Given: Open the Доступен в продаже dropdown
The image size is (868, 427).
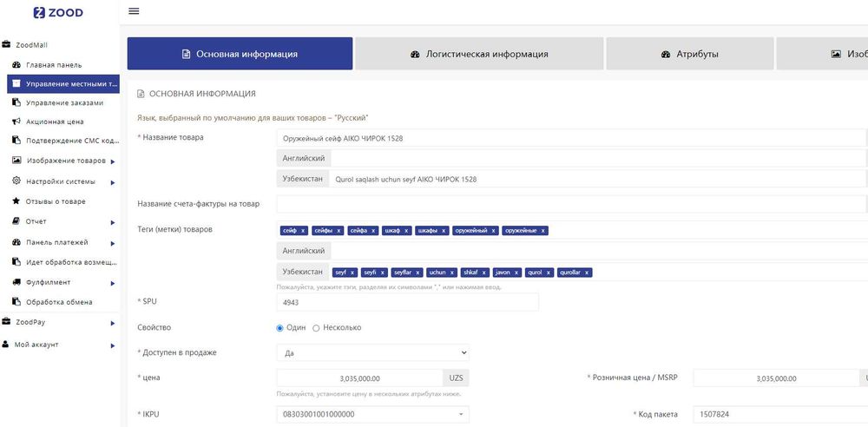Looking at the screenshot, I should pos(372,353).
